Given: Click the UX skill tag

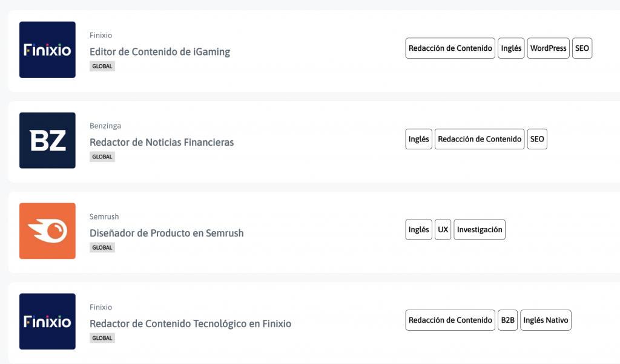Looking at the screenshot, I should click(443, 229).
